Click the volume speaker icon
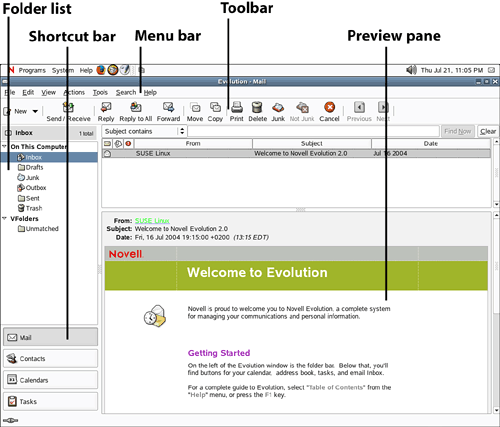Image resolution: width=500 pixels, height=427 pixels. [412, 70]
